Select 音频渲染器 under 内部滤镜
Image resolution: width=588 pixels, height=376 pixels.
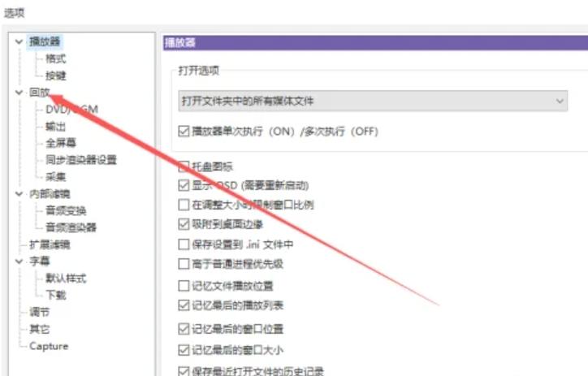[x=71, y=227]
